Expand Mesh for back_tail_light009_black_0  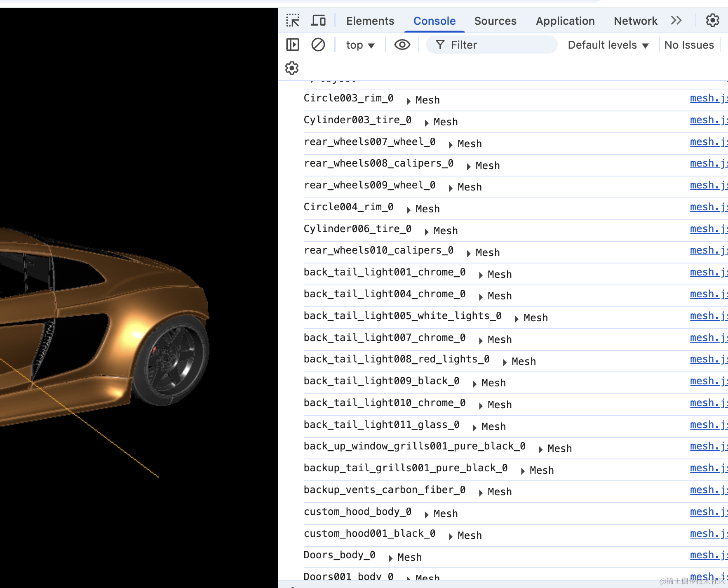[474, 384]
